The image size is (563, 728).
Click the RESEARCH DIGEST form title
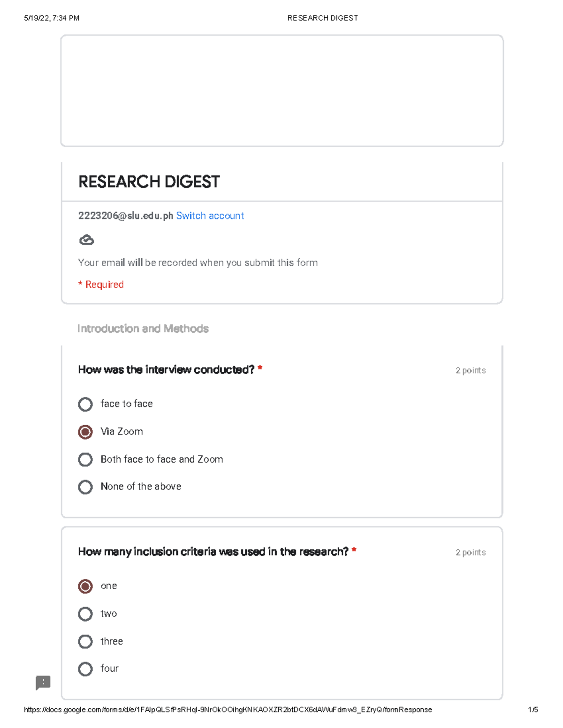click(x=149, y=182)
